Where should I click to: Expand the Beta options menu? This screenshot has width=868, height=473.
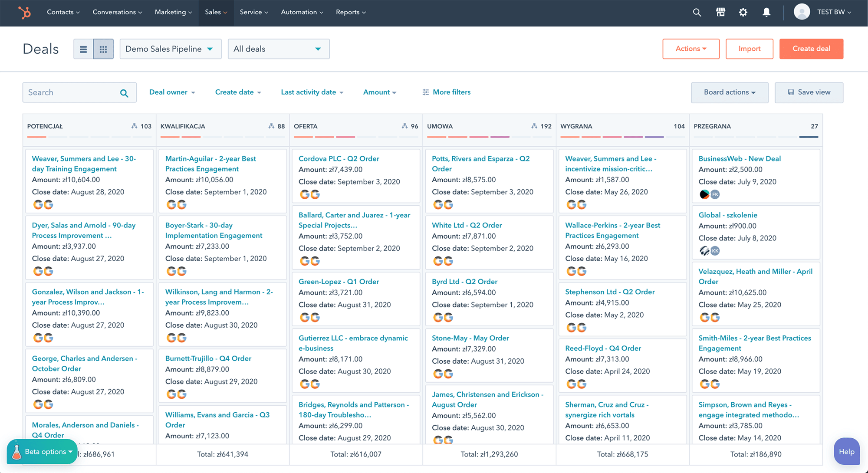coord(42,452)
